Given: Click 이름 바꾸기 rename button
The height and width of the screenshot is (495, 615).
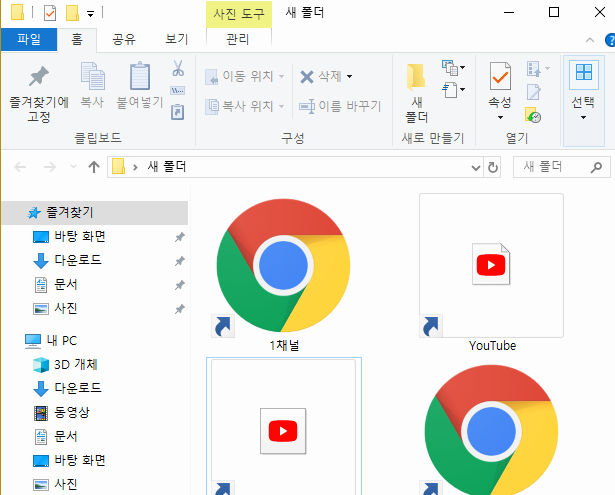Looking at the screenshot, I should click(340, 106).
